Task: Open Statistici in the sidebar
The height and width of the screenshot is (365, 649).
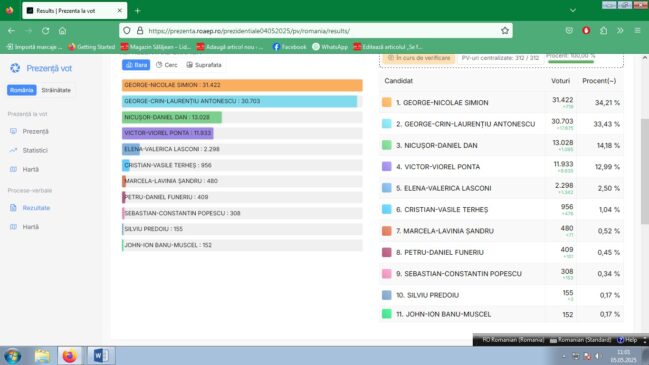Action: [29, 150]
